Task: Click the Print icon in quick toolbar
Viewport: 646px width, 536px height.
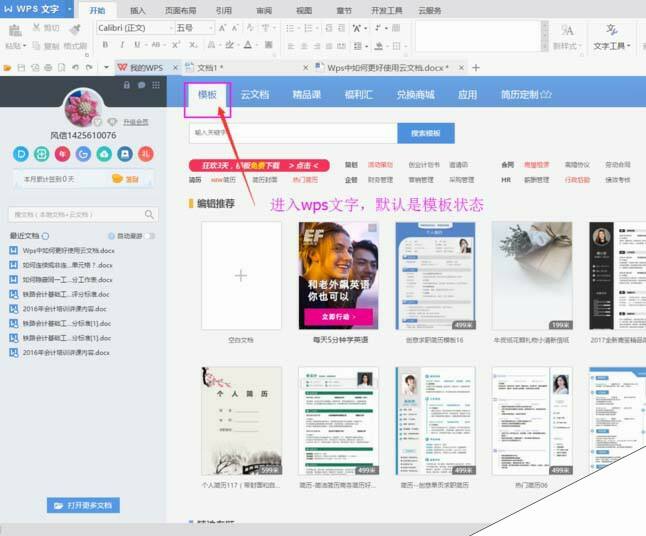Action: [48, 68]
